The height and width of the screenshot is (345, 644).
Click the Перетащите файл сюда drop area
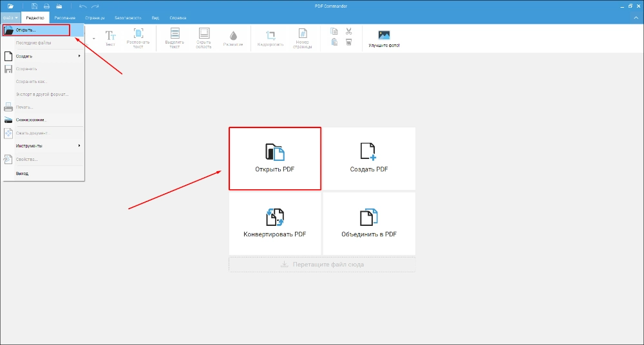(x=322, y=265)
